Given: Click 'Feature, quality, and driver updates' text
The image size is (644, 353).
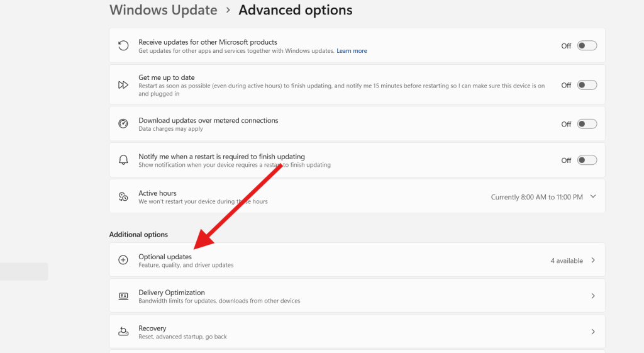Looking at the screenshot, I should [186, 265].
